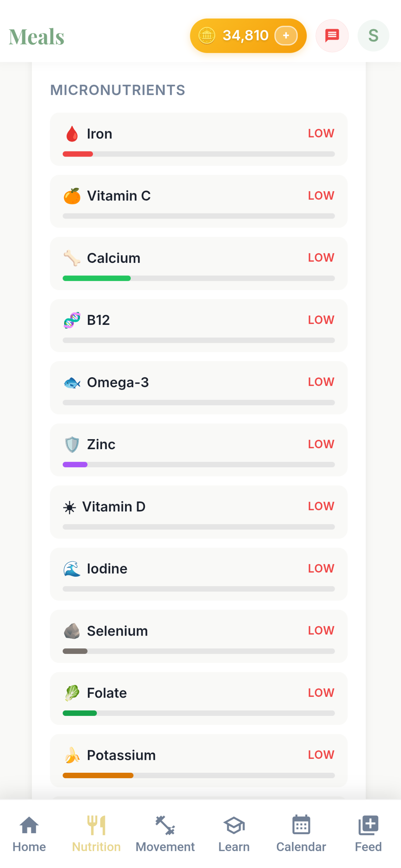
Task: Open the Folate nutrient card
Action: [x=199, y=698]
